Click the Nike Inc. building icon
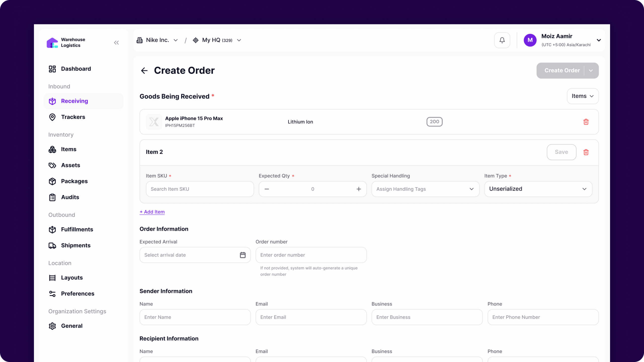 click(x=140, y=40)
